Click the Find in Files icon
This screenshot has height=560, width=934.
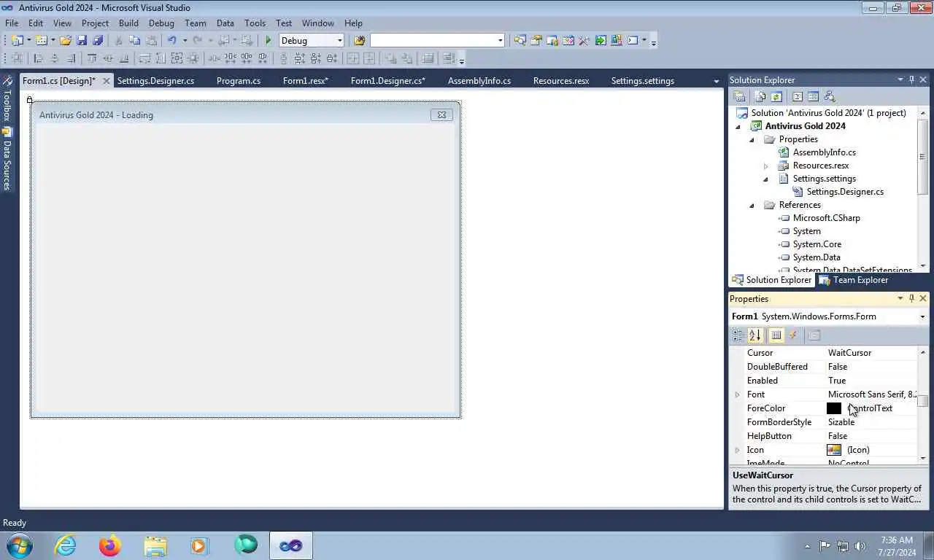tap(359, 41)
